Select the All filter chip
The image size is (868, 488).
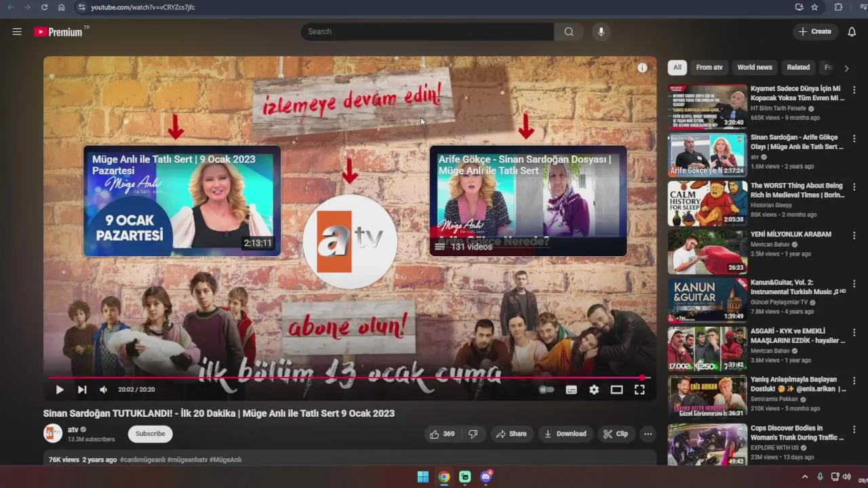[x=677, y=68]
